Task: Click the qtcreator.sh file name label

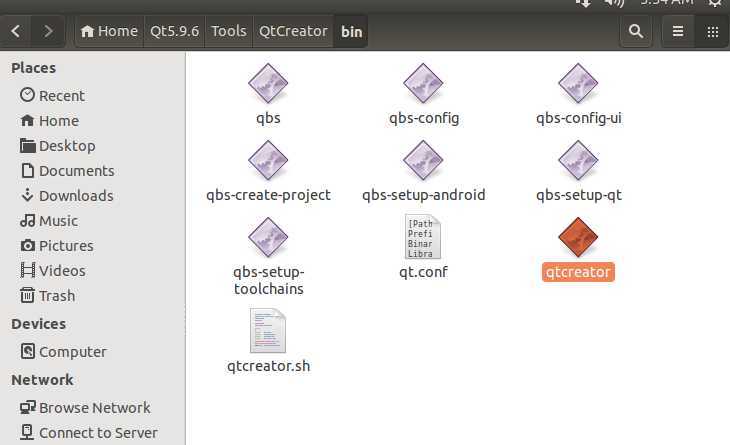Action: pos(268,366)
